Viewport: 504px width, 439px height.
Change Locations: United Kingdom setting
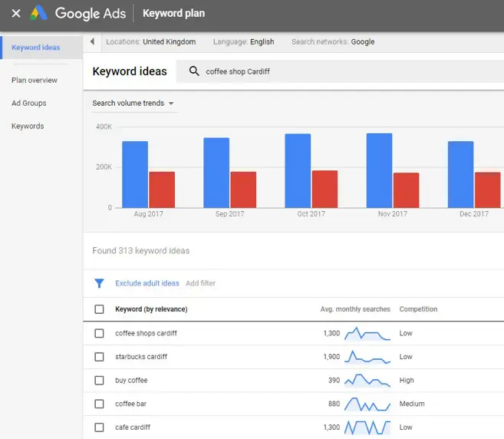point(151,41)
